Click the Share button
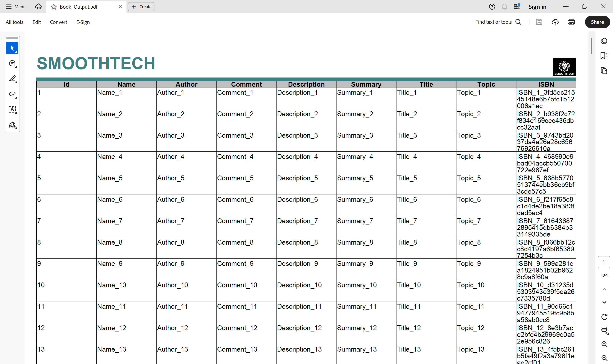613x364 pixels. pyautogui.click(x=597, y=22)
